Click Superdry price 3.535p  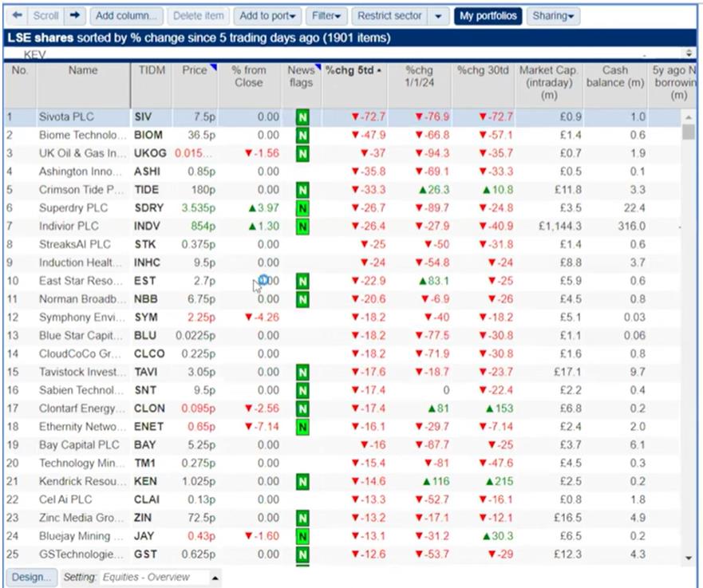198,208
